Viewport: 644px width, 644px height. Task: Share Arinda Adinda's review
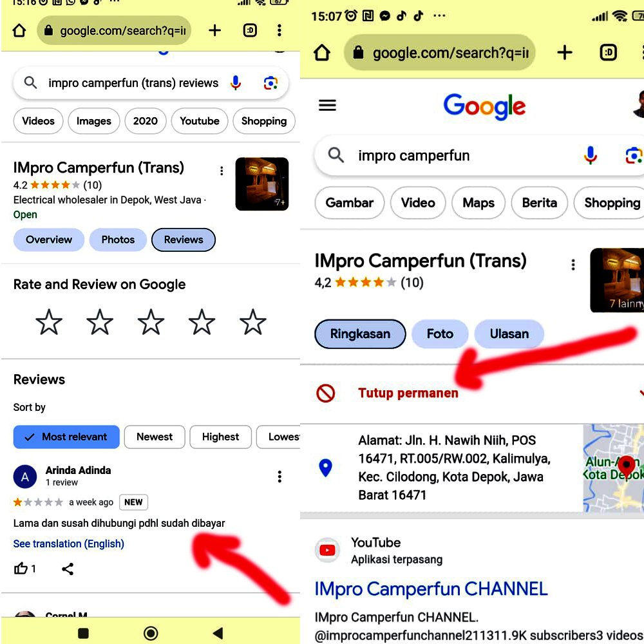68,569
